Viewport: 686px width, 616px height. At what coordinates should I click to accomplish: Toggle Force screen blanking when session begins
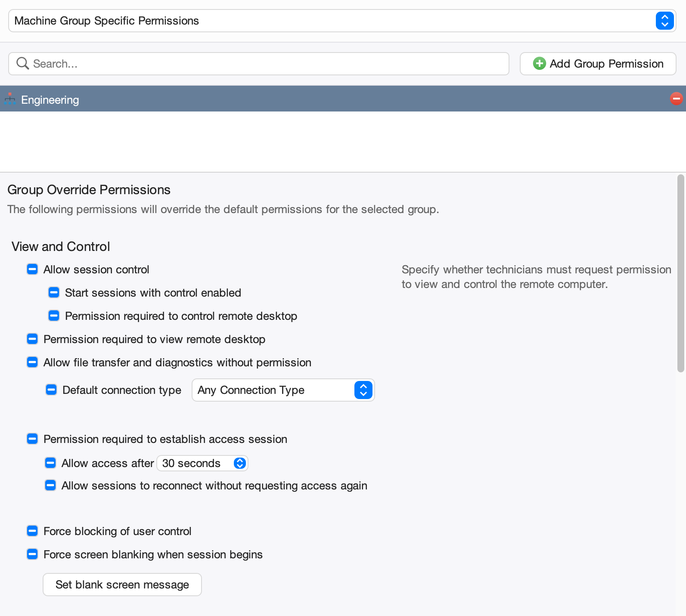[32, 554]
